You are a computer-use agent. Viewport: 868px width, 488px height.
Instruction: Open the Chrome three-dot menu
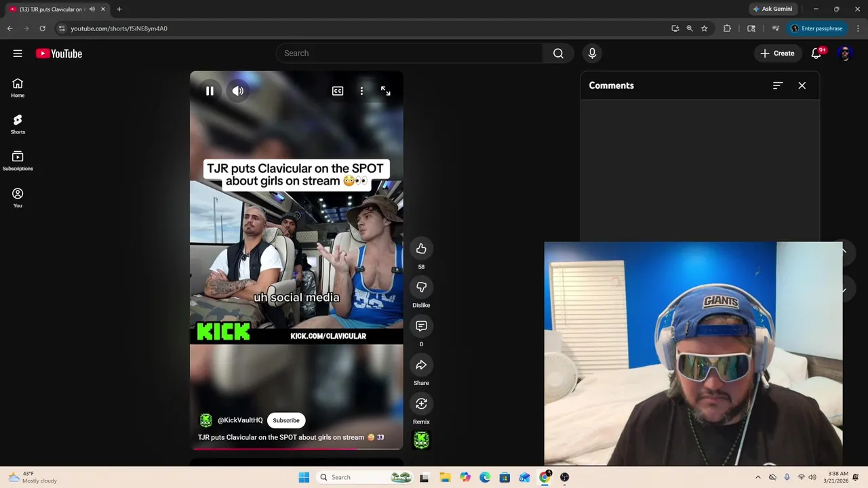[856, 28]
